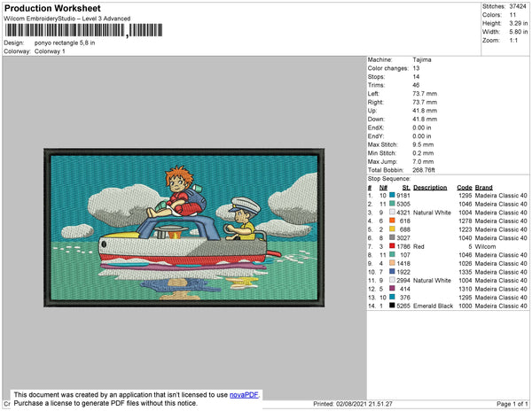This screenshot has height=411, width=532.
Task: Pick the Emerald Black swatch of stop 14
Action: [x=392, y=306]
